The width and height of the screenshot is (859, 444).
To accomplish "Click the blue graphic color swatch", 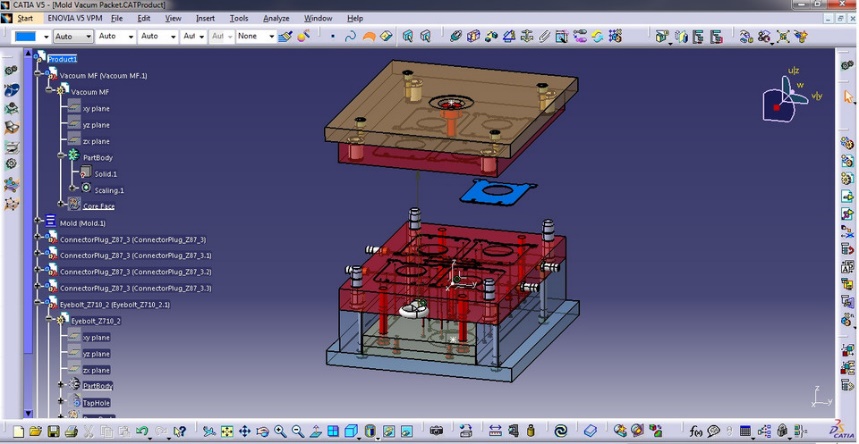I will click(x=25, y=37).
